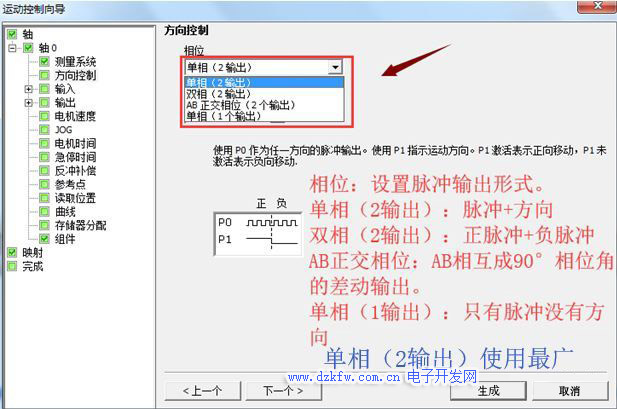
Task: Open 存储器分配 in the tree
Action: point(80,226)
